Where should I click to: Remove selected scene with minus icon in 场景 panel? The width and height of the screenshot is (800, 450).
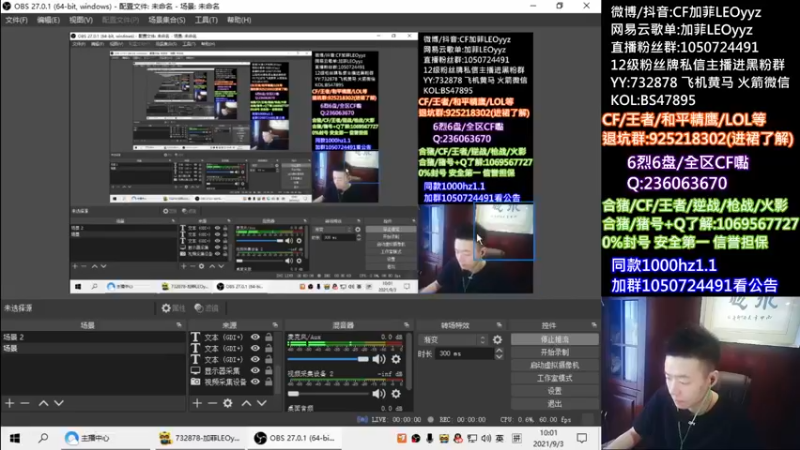[x=24, y=403]
